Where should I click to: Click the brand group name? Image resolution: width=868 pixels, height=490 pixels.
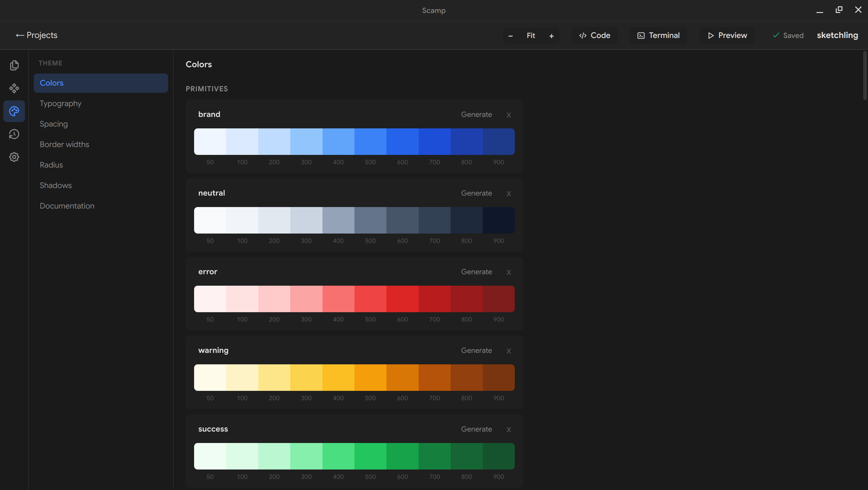click(x=209, y=114)
